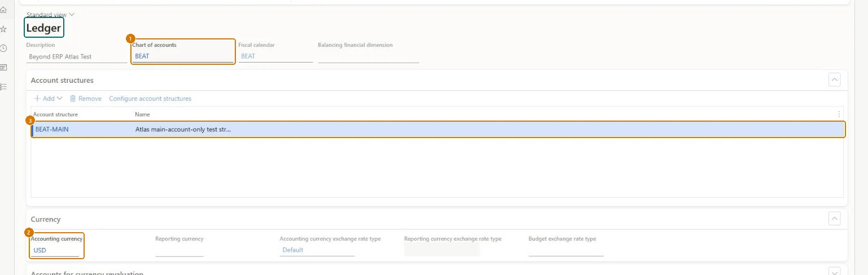Image resolution: width=868 pixels, height=275 pixels.
Task: Open Workspaces icon in the sidebar
Action: coord(3,68)
